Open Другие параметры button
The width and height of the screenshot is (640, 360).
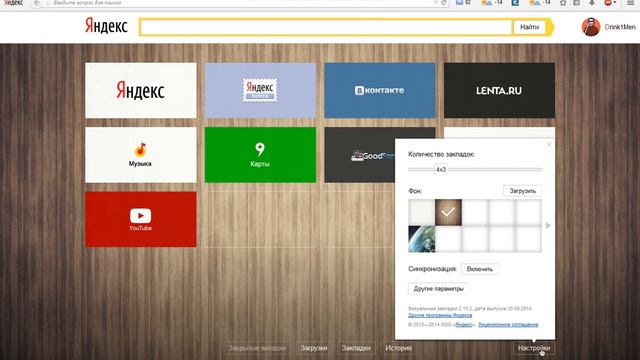(x=438, y=289)
